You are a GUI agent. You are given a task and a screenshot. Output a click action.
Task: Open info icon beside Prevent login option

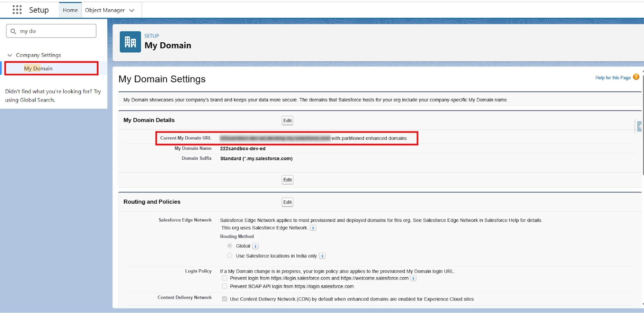(x=413, y=278)
